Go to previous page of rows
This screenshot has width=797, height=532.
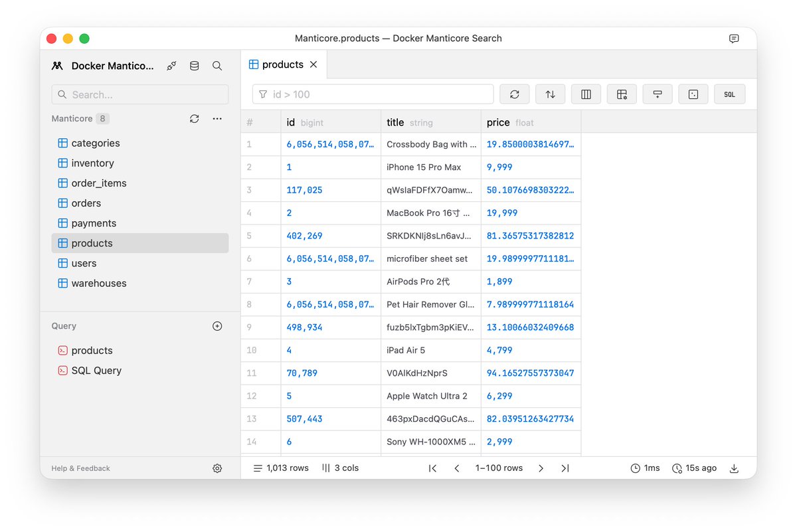[x=457, y=468]
